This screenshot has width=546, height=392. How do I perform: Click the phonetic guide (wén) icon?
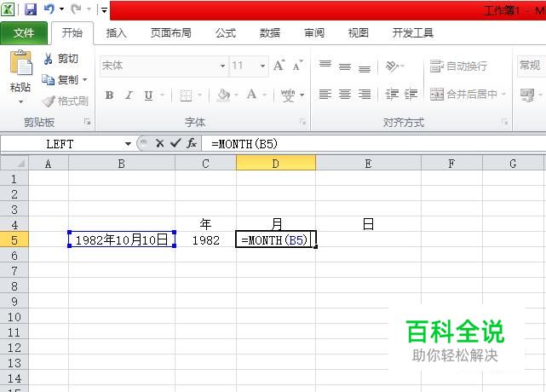click(x=288, y=95)
